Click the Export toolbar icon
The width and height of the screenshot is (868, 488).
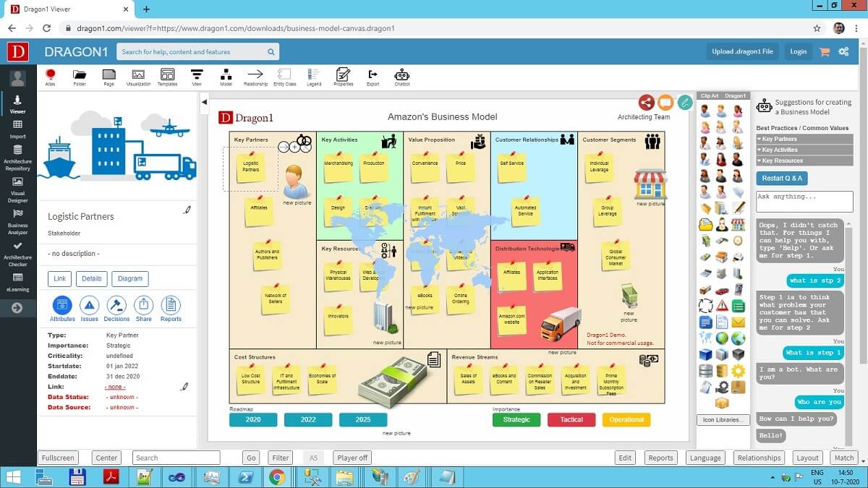[373, 77]
